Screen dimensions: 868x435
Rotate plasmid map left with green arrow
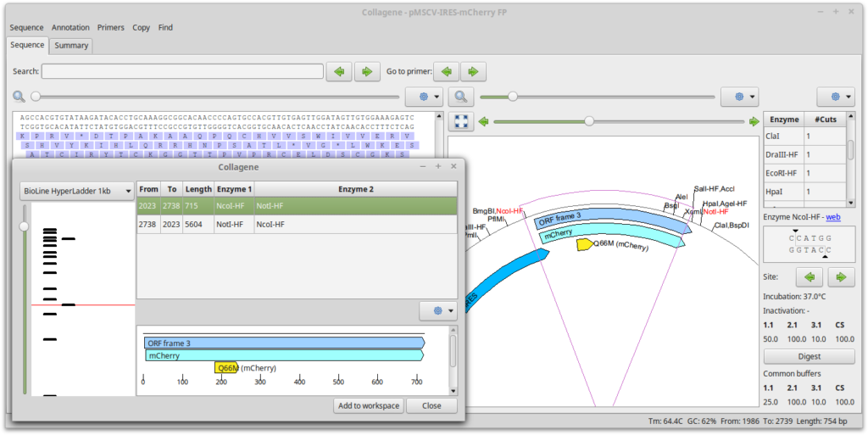tap(484, 122)
